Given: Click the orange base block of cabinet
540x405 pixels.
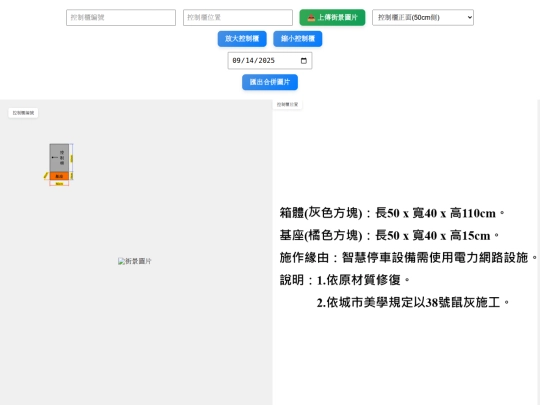Looking at the screenshot, I should (59, 176).
